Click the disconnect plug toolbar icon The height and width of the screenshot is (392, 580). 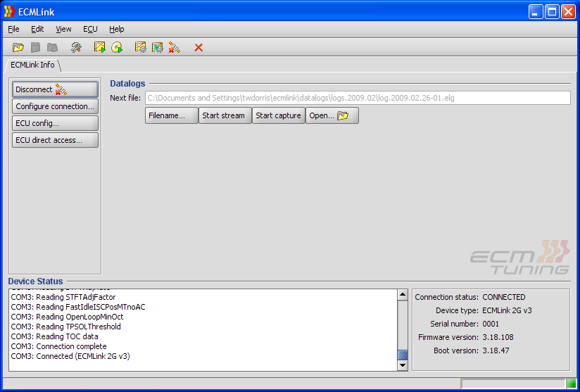point(175,47)
